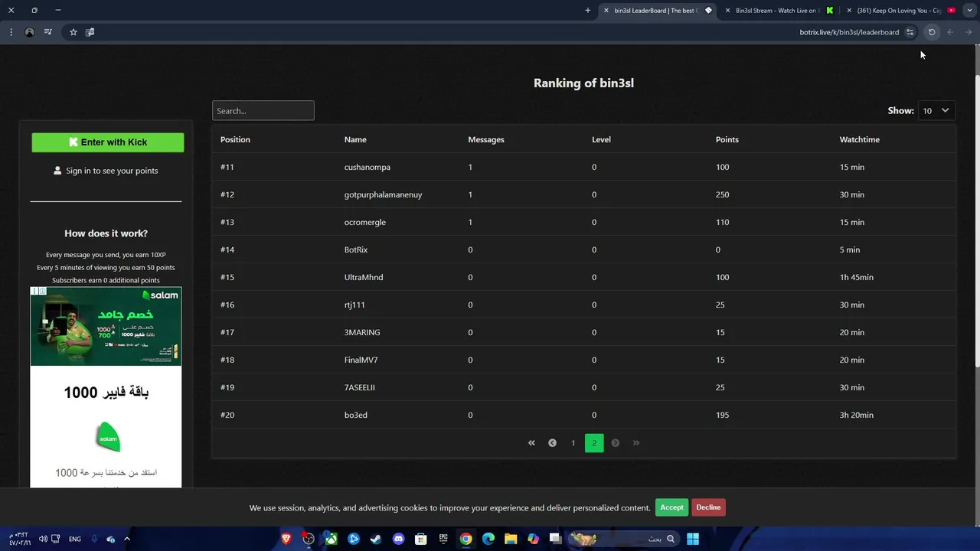Switch to bin3sl LeaderBoard tab
The image size is (980, 551).
(655, 10)
